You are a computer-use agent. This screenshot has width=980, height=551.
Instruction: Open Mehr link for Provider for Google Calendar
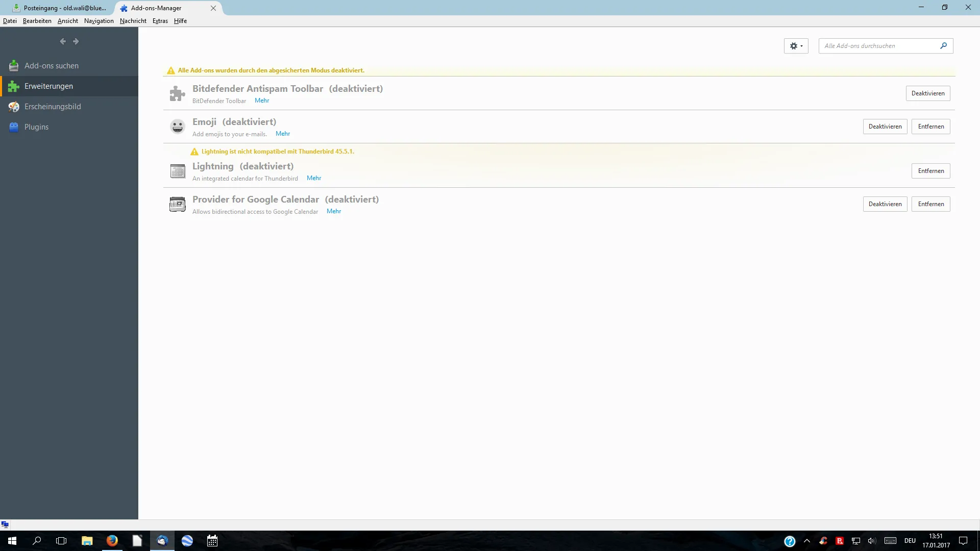click(334, 211)
